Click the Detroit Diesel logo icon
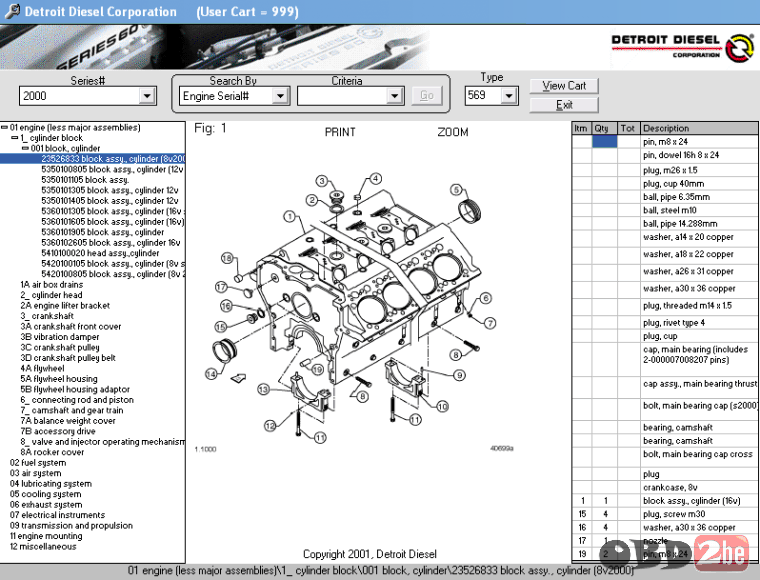Viewport: 760px width, 580px height. tap(739, 48)
